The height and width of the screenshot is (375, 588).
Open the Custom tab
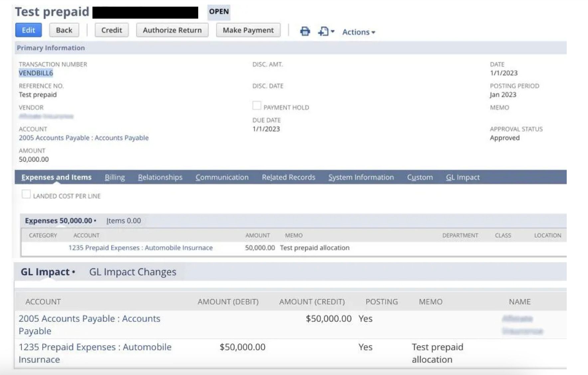point(419,177)
